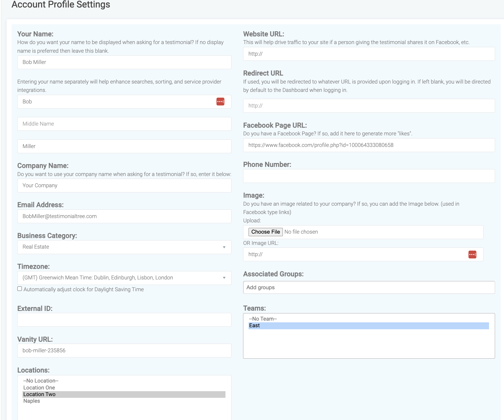Edit the Email Address field
The width and height of the screenshot is (504, 420).
pos(124,216)
